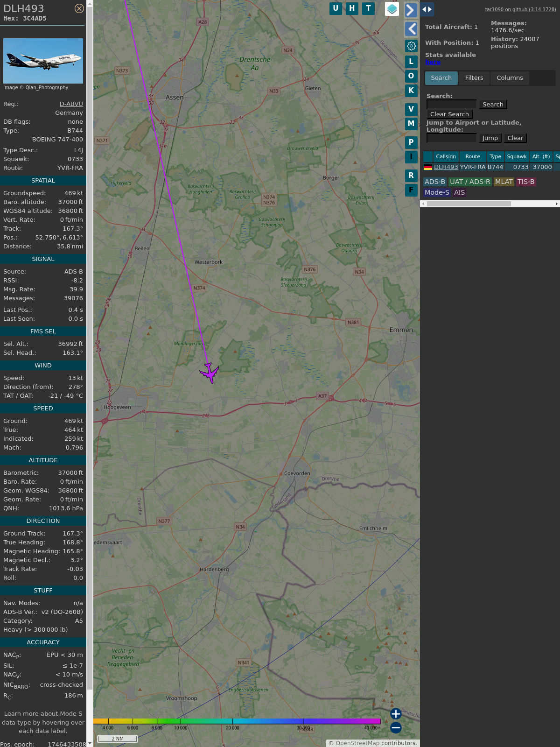Click the AIS source legend
The width and height of the screenshot is (560, 747).
(x=460, y=193)
